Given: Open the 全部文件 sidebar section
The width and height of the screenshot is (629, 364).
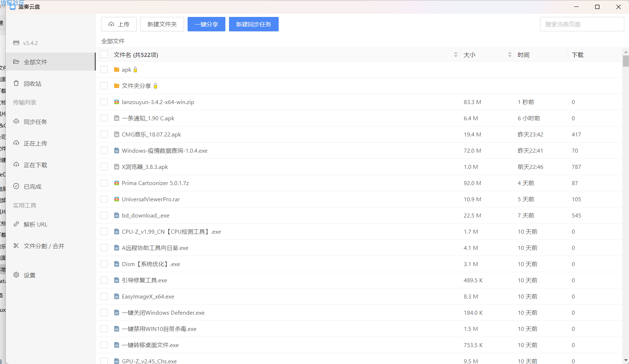Looking at the screenshot, I should pyautogui.click(x=50, y=62).
